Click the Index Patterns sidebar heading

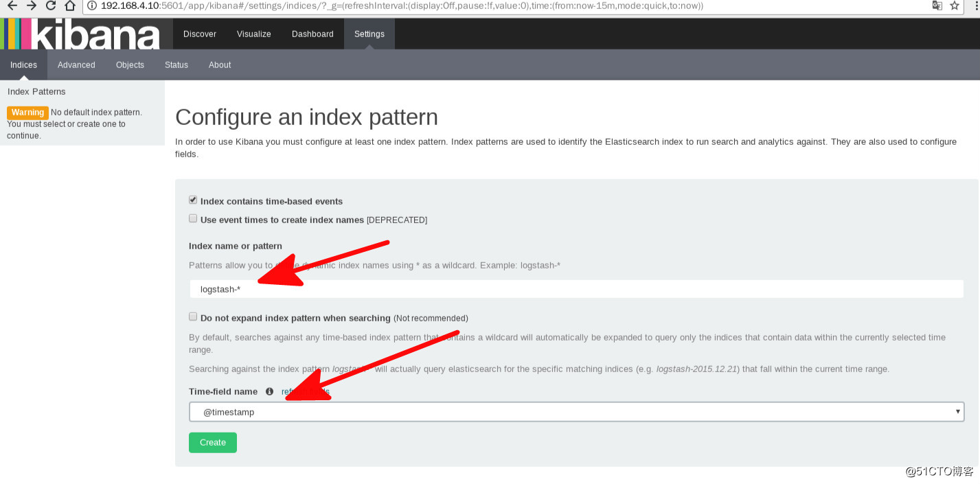36,91
